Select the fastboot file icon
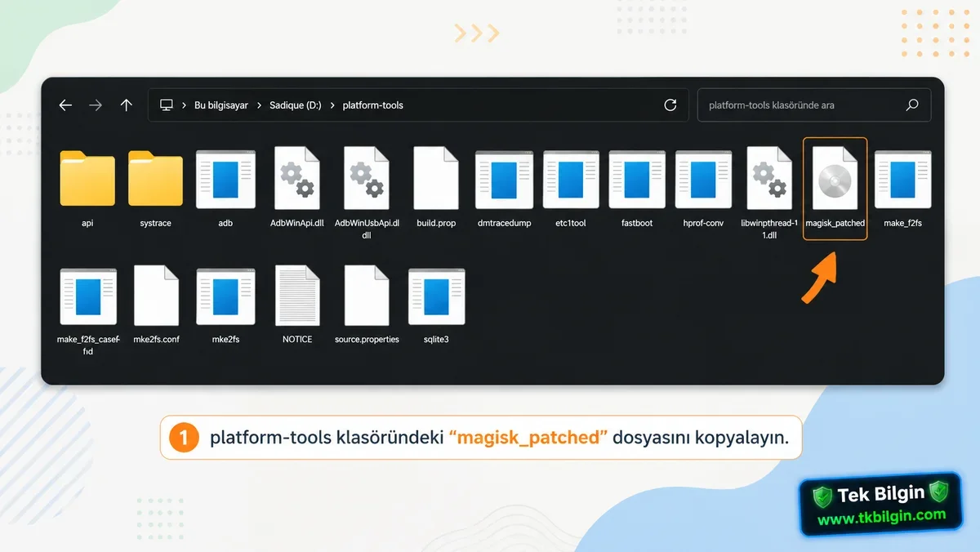 pyautogui.click(x=637, y=179)
